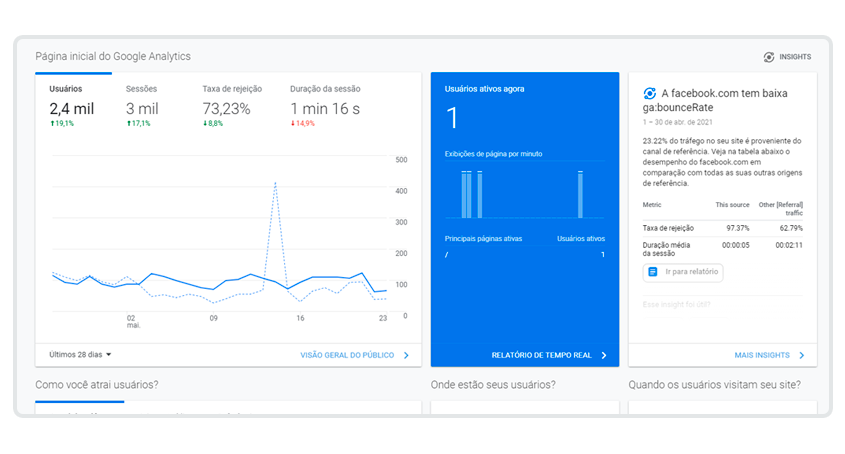Click the Other [Referral] traffic column header

[x=781, y=209]
